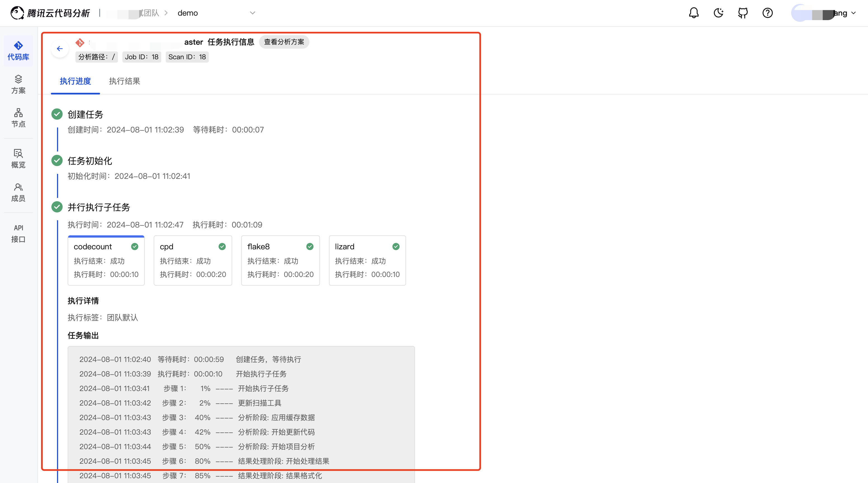Click log line 步骤 5 开始项目分析
Viewport: 868px width, 483px height.
coord(197,446)
